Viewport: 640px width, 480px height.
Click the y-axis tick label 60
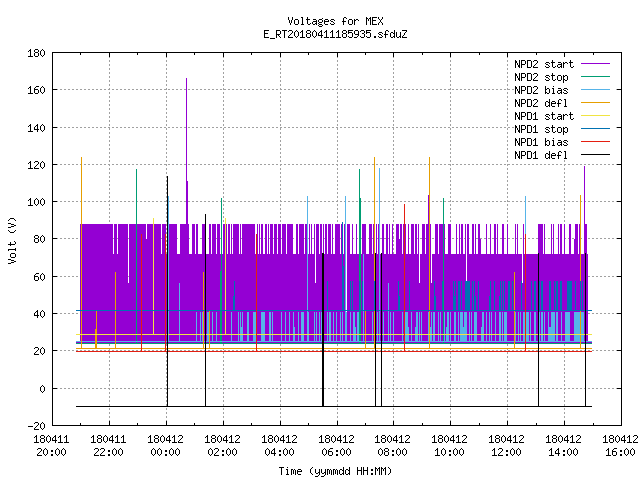pyautogui.click(x=39, y=277)
